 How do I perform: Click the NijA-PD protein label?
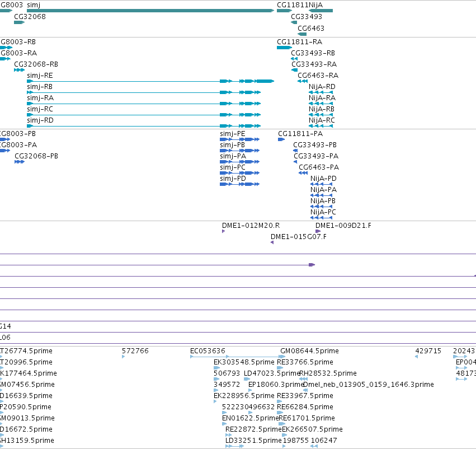point(323,179)
